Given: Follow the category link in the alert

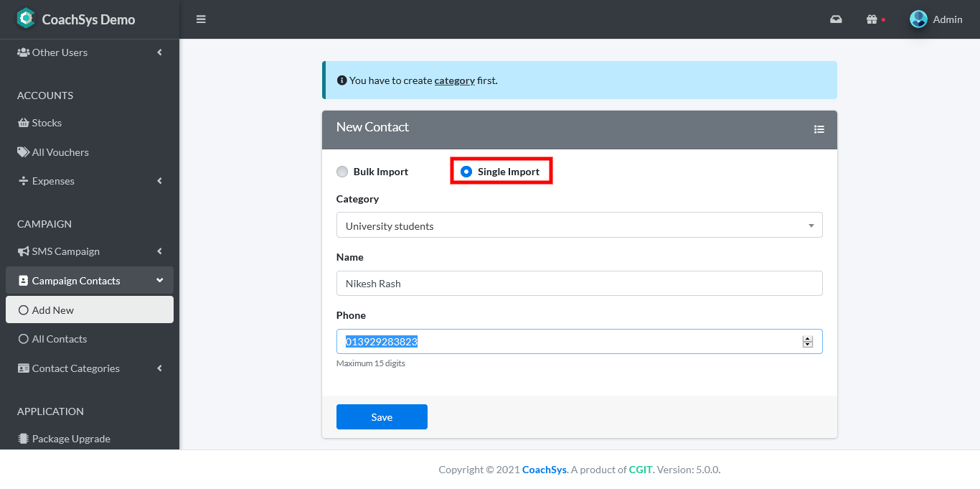Looking at the screenshot, I should tap(454, 80).
